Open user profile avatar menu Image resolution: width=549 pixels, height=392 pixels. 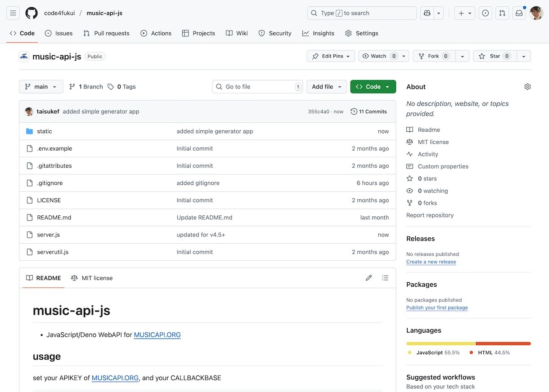[x=536, y=13]
